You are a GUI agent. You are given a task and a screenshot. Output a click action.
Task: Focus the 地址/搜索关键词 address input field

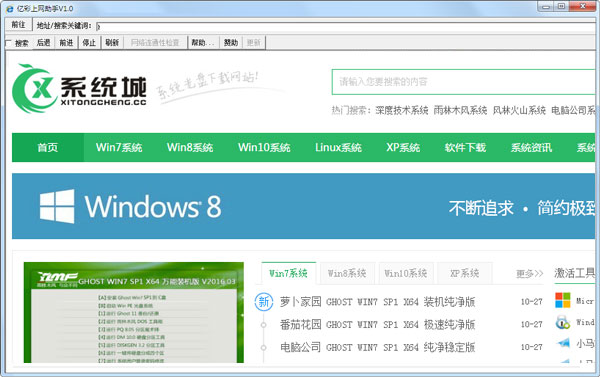[x=347, y=27]
